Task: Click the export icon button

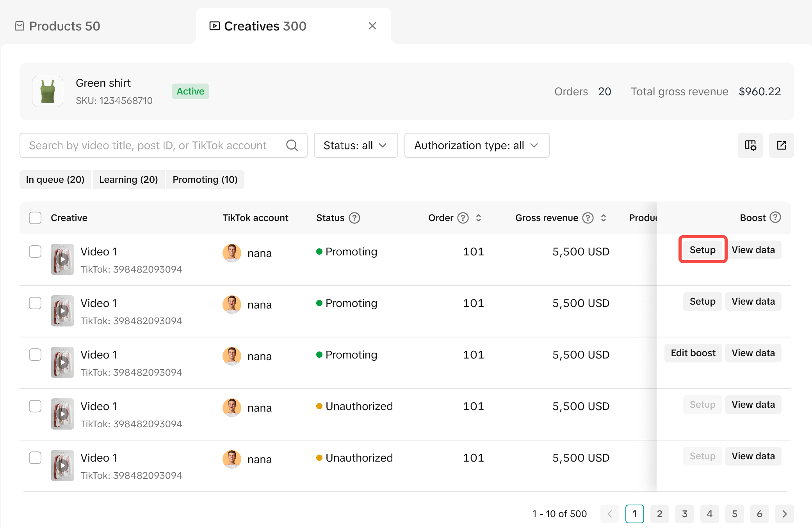Action: pos(781,145)
